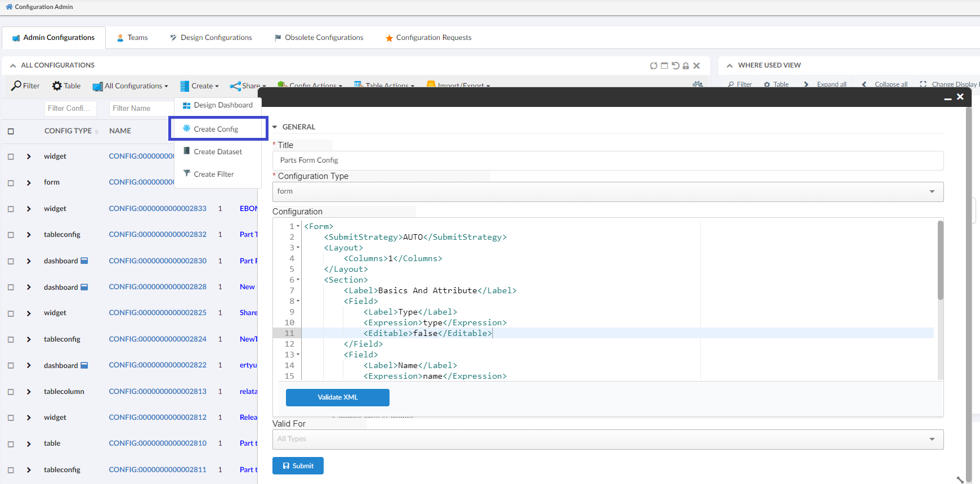Click the refresh icon in All Configurations header
This screenshot has height=484, width=980.
click(654, 66)
